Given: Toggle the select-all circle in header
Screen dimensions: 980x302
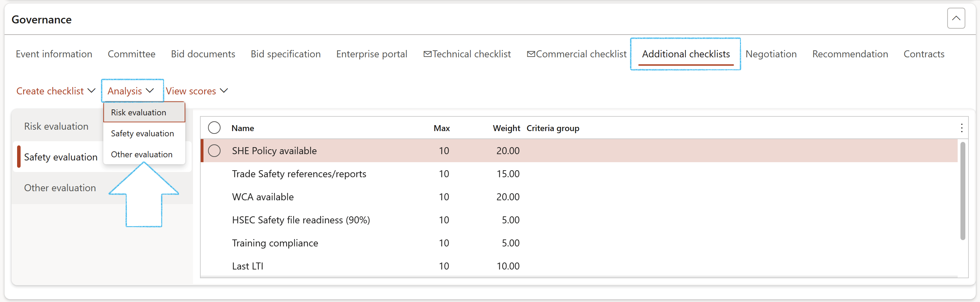Looking at the screenshot, I should 214,128.
